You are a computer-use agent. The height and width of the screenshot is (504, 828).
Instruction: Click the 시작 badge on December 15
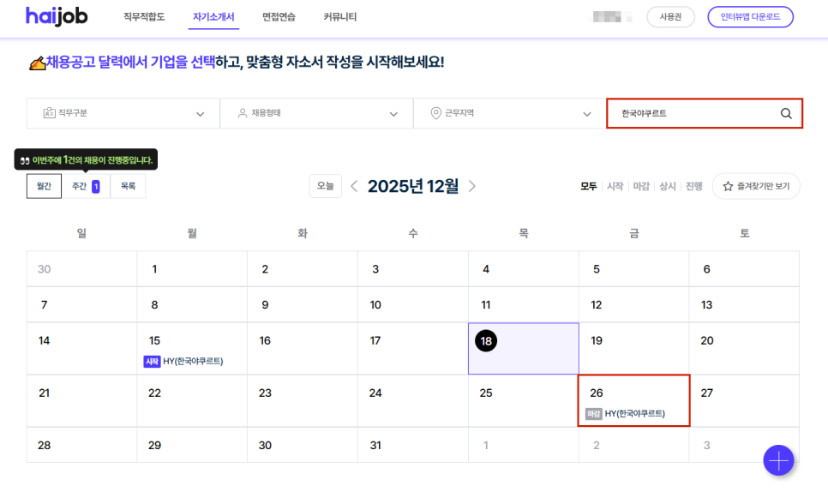pyautogui.click(x=152, y=362)
